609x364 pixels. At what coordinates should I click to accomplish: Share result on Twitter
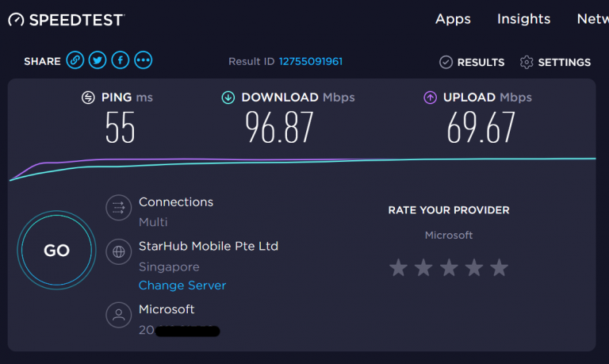coord(98,60)
